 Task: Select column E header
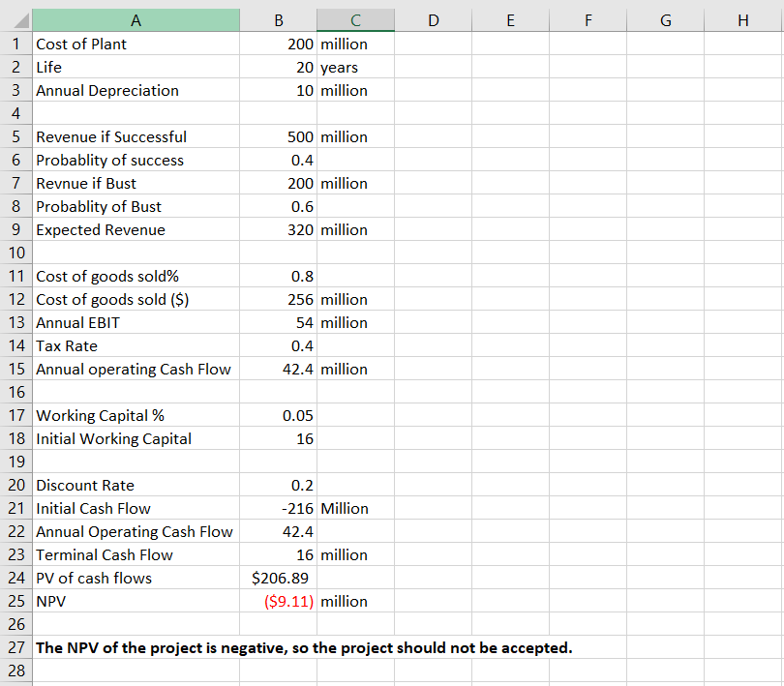(510, 19)
